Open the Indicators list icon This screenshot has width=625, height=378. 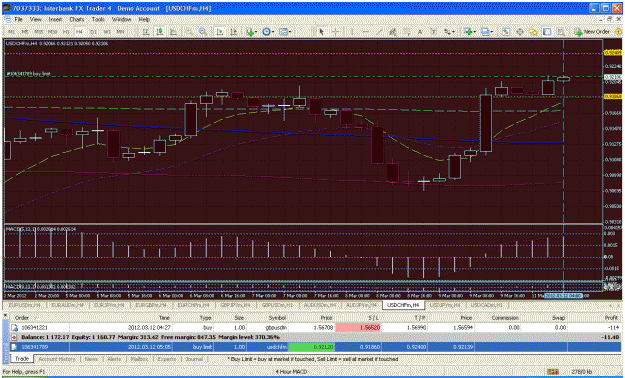tap(250, 32)
